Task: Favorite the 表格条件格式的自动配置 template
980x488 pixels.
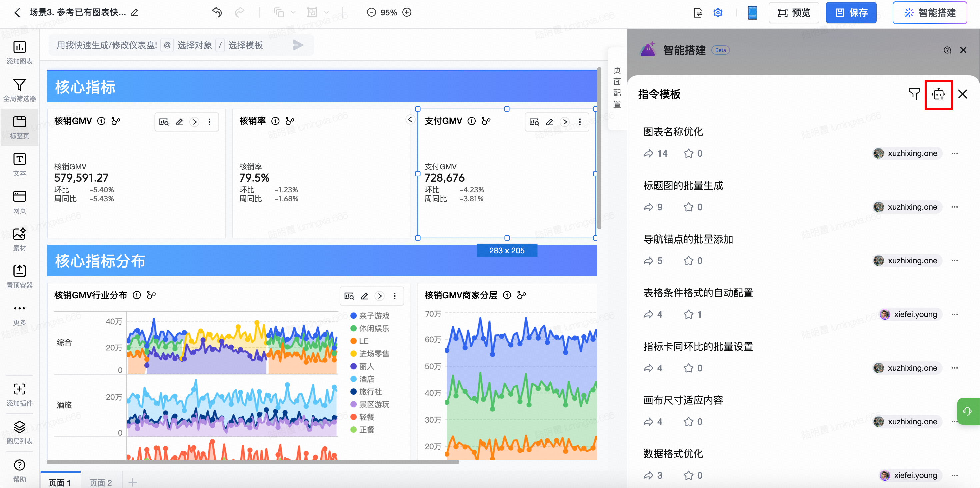Action: tap(688, 314)
